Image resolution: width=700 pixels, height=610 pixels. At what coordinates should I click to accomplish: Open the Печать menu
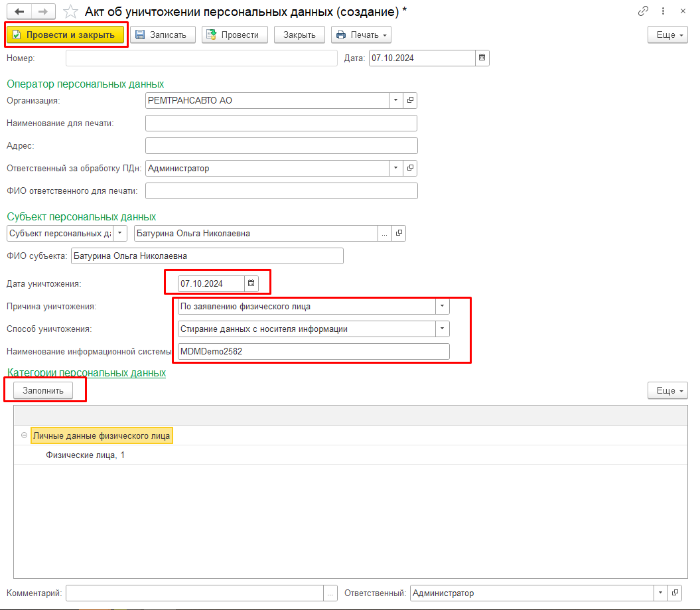(361, 35)
